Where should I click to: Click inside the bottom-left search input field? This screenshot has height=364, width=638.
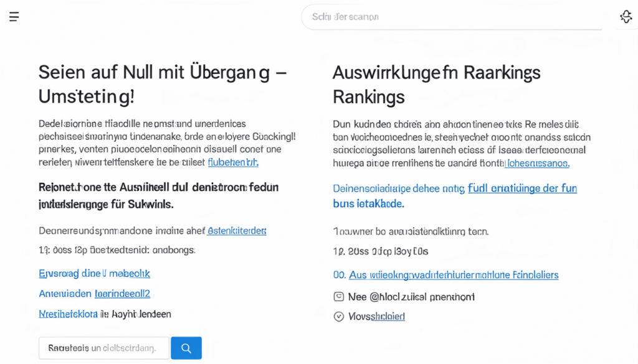(103, 348)
